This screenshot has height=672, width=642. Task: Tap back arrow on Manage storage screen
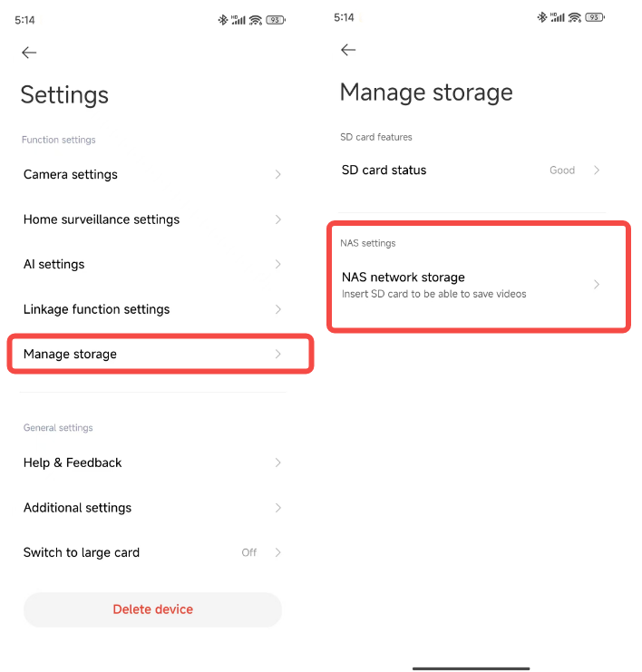tap(348, 50)
